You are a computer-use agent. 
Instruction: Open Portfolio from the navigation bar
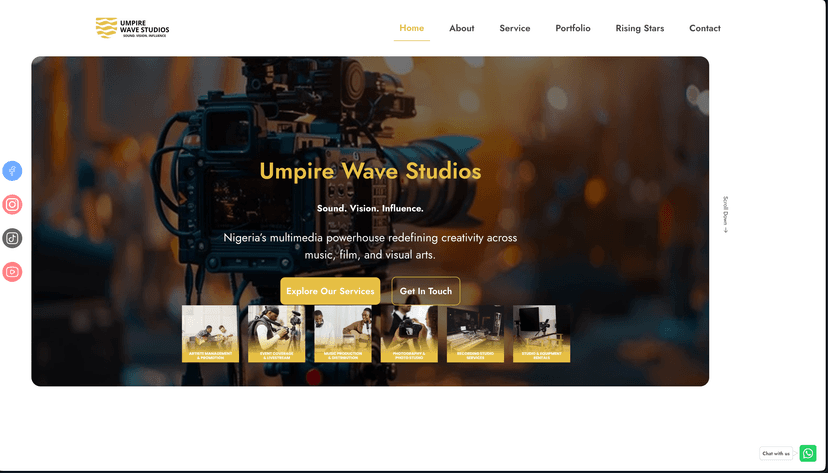[x=573, y=29]
